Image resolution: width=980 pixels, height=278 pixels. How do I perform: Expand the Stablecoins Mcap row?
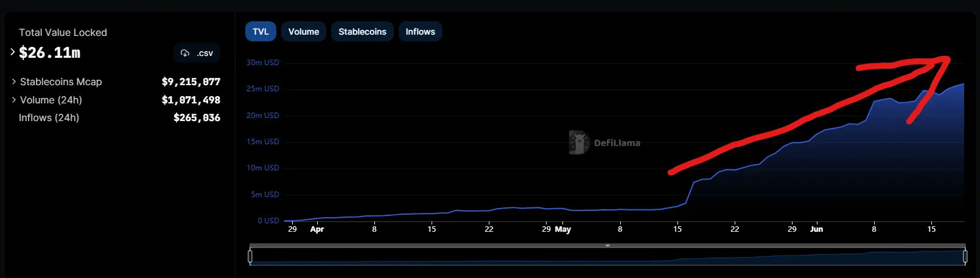pos(13,82)
